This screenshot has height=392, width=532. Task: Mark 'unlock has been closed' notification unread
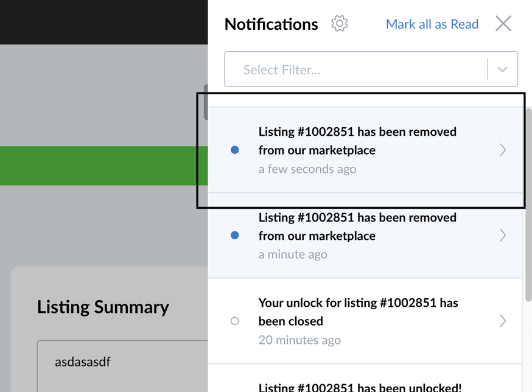(235, 321)
